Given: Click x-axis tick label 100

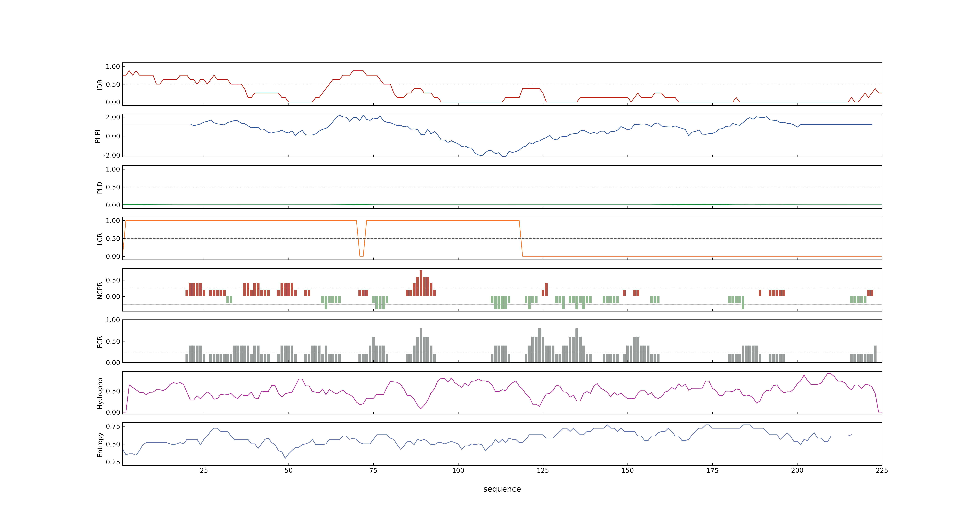Looking at the screenshot, I should (458, 470).
